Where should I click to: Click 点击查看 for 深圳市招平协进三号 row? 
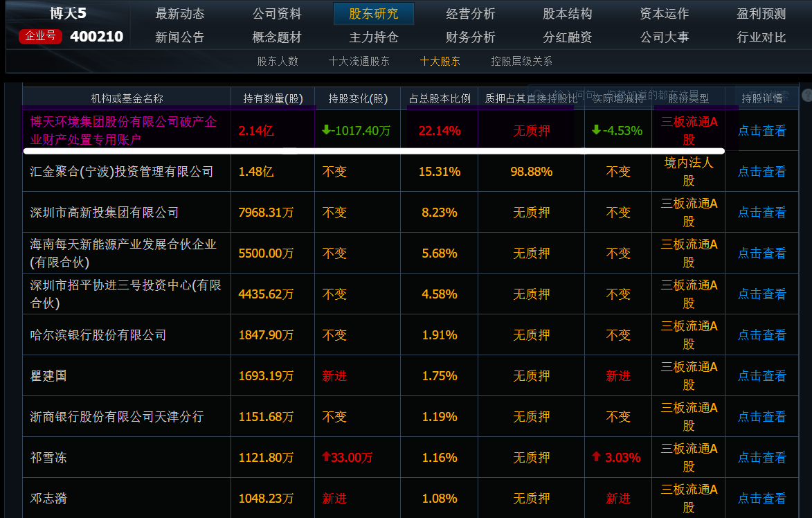761,294
